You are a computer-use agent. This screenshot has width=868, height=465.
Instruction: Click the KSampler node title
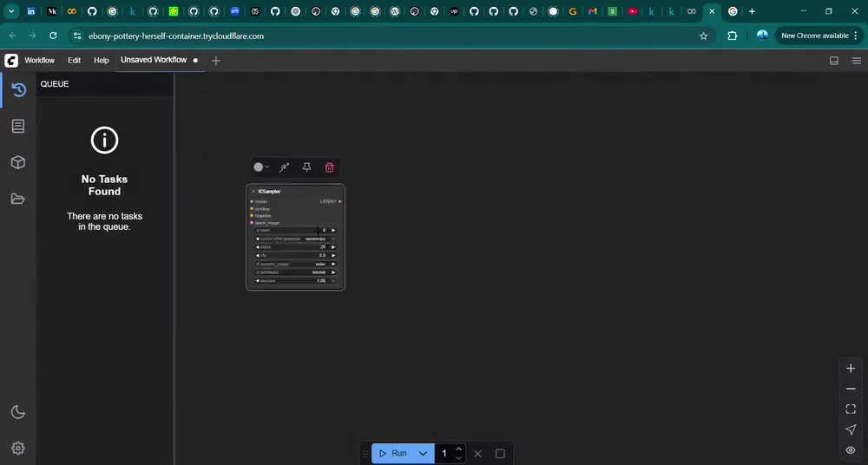click(x=269, y=192)
